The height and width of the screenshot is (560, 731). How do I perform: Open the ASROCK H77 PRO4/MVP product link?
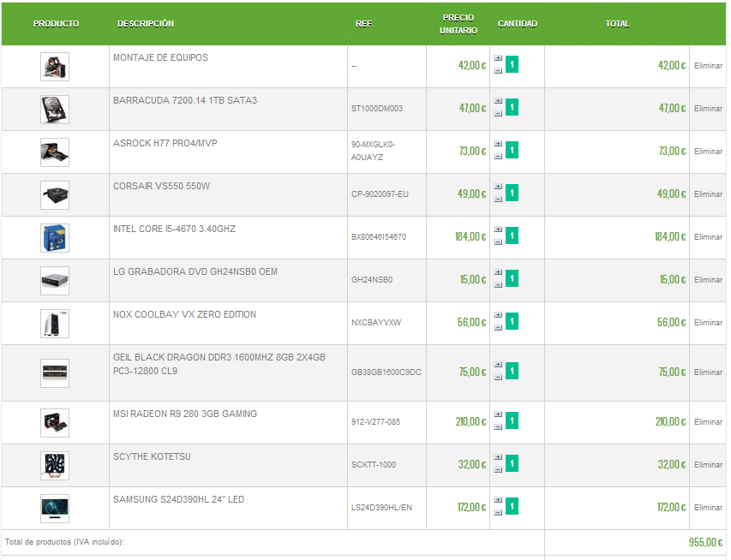[x=165, y=143]
